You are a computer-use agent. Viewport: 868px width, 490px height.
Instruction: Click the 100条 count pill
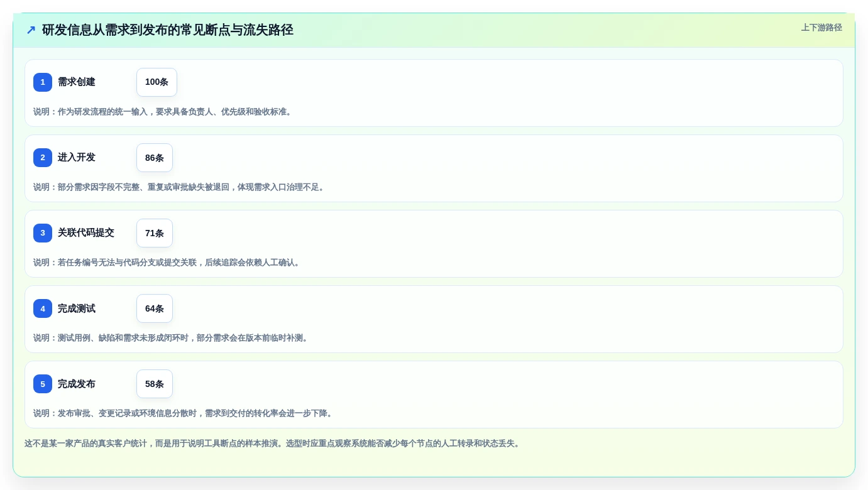point(157,82)
